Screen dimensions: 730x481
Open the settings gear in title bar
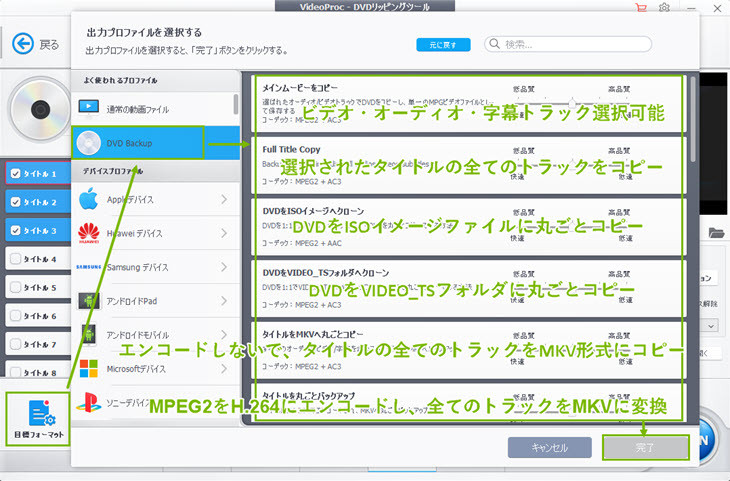tap(664, 7)
